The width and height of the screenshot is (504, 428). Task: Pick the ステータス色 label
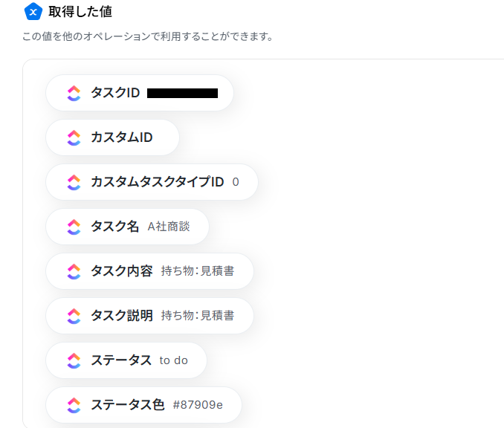point(127,405)
